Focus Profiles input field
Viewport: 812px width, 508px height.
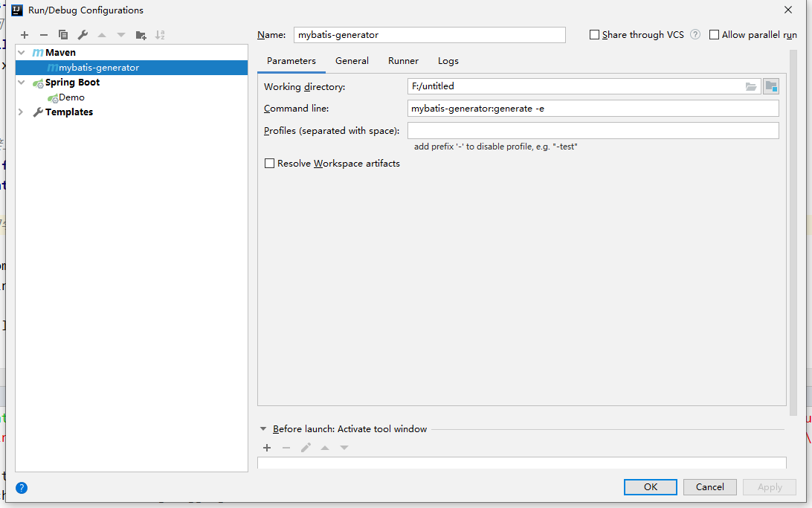pyautogui.click(x=593, y=130)
